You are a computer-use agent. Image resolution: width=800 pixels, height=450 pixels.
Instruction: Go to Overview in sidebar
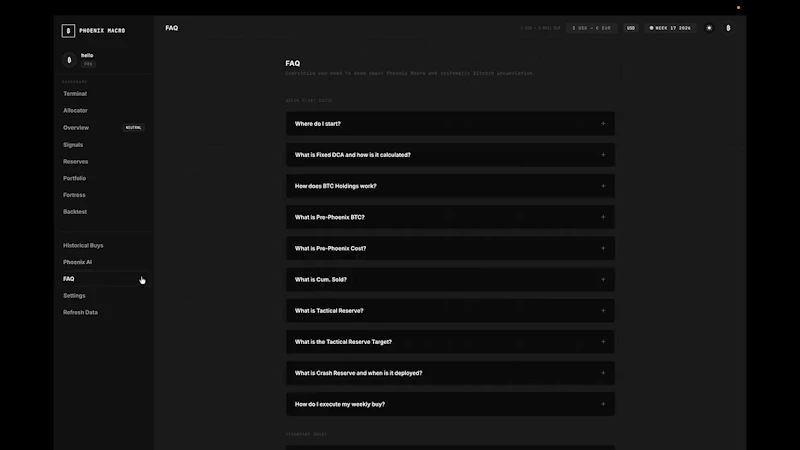(76, 128)
